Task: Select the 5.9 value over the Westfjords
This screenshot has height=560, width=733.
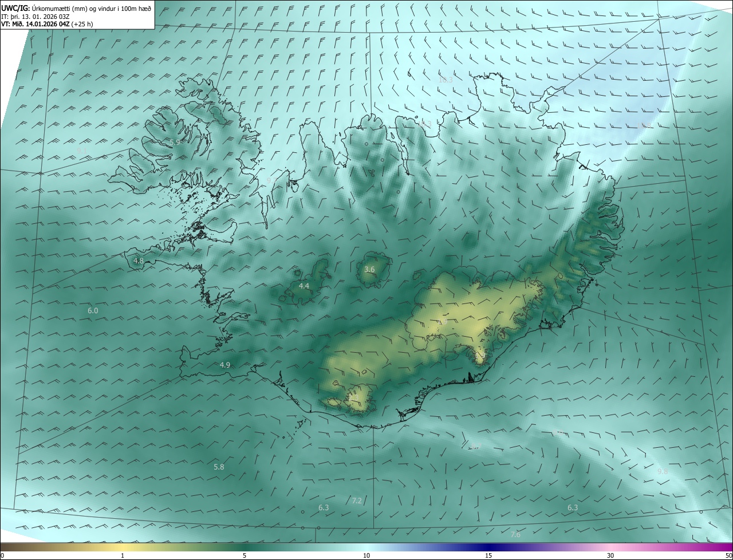Action: pos(175,142)
